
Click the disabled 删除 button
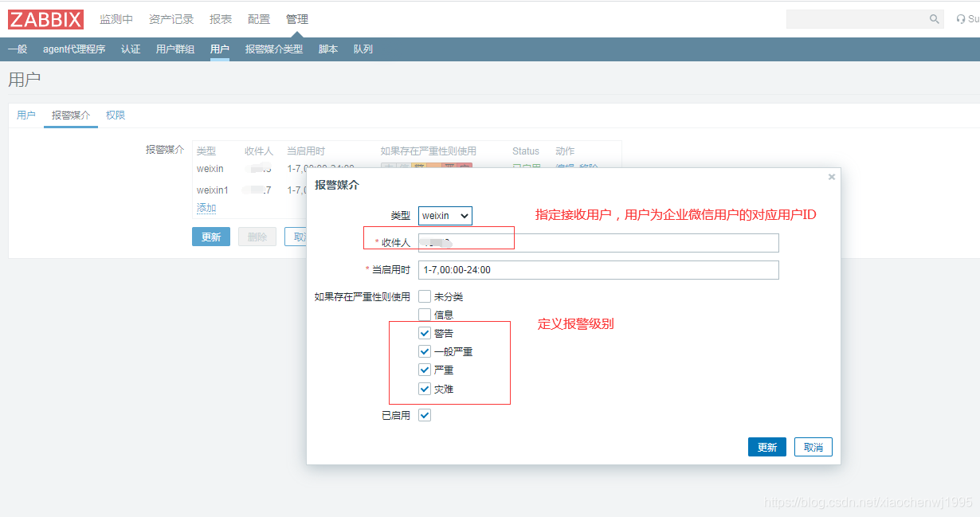(x=257, y=237)
